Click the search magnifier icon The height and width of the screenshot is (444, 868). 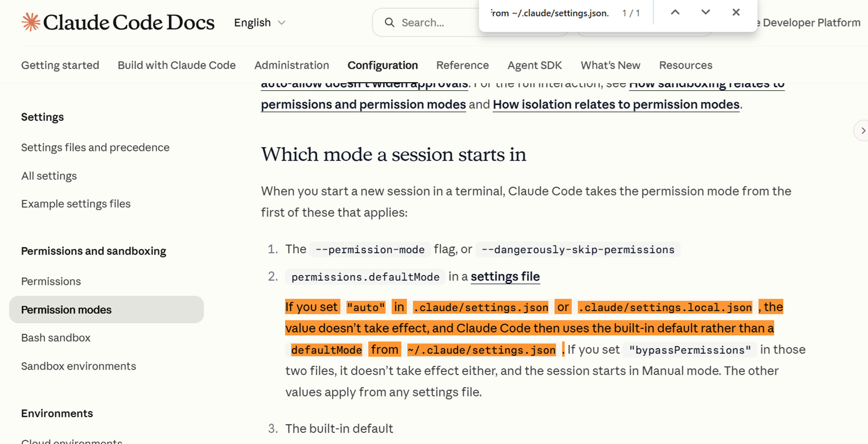(x=389, y=23)
